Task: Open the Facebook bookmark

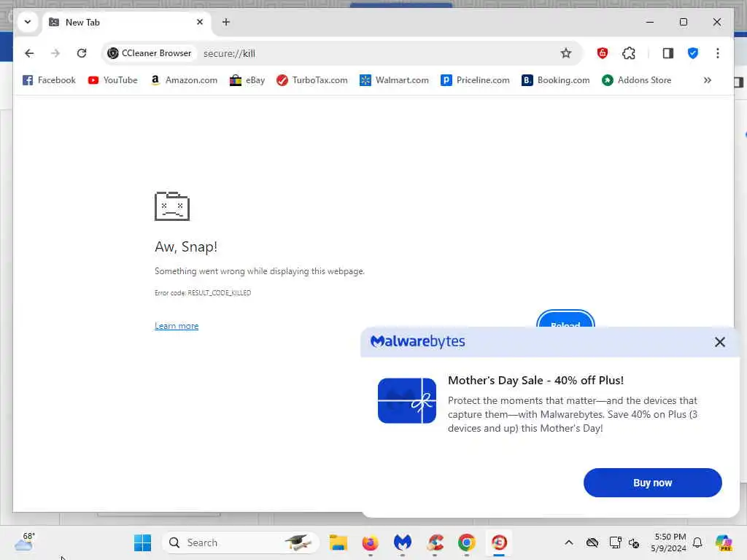Action: coord(49,80)
